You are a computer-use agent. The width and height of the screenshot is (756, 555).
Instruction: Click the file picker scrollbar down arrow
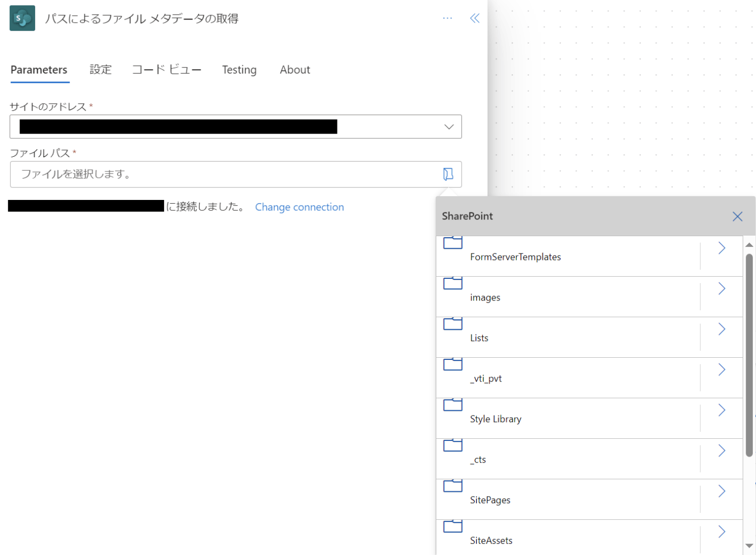coord(749,546)
